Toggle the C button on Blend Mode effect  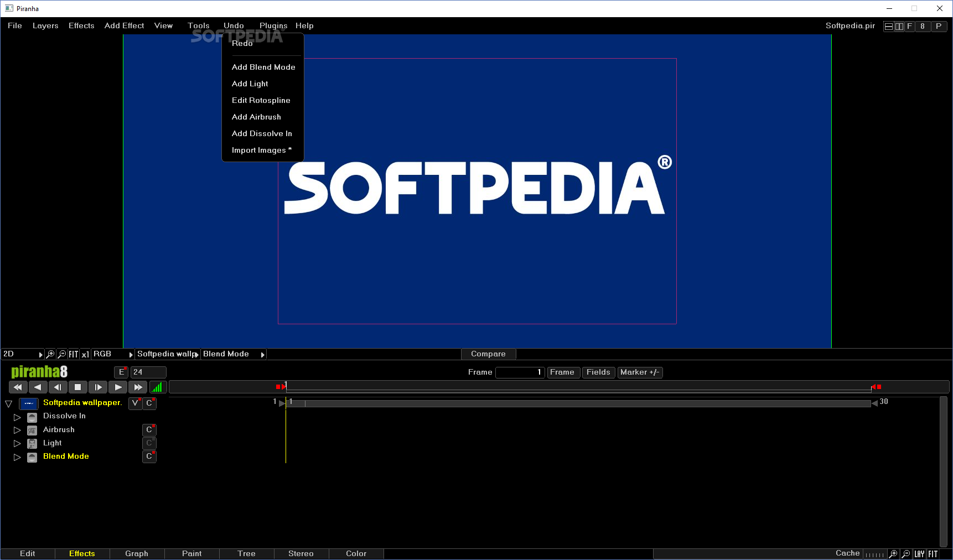[x=149, y=457]
